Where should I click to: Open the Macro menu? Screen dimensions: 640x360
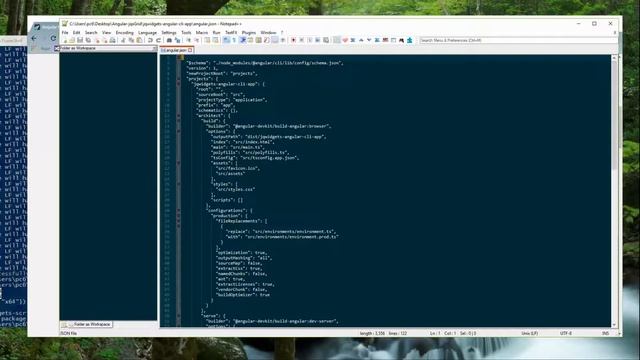(x=202, y=32)
